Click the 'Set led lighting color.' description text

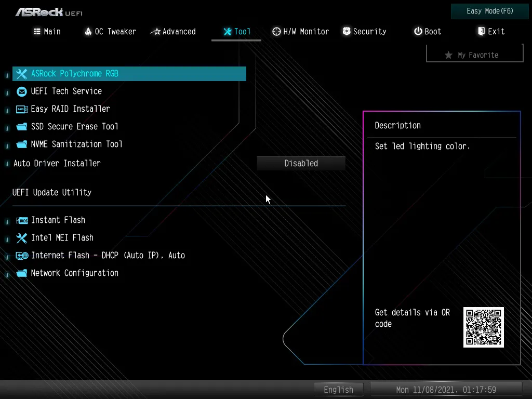click(x=422, y=146)
